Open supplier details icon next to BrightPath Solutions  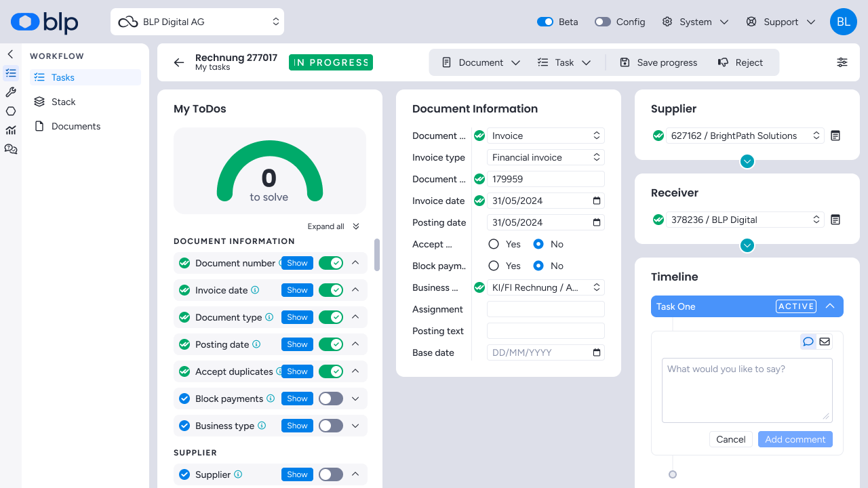click(x=835, y=136)
